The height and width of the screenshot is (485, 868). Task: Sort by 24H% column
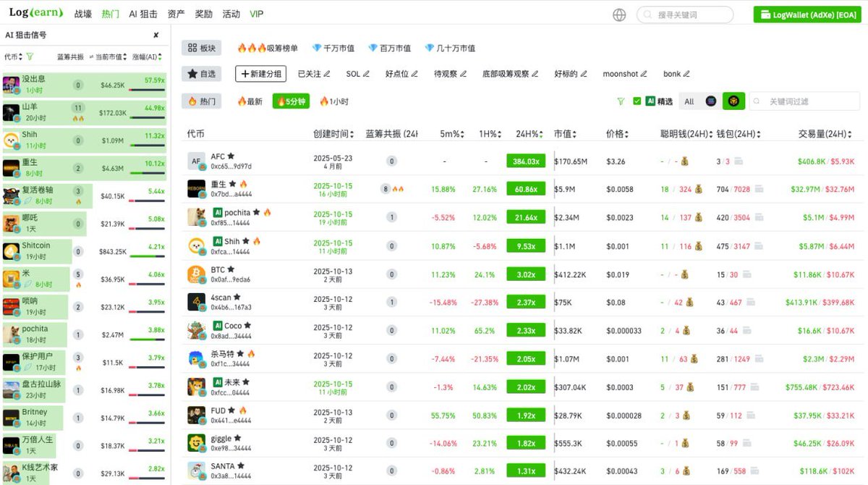pos(529,134)
